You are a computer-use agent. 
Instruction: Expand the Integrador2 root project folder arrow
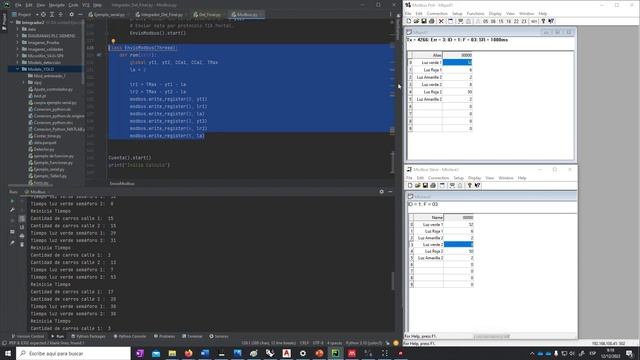[x=12, y=22]
